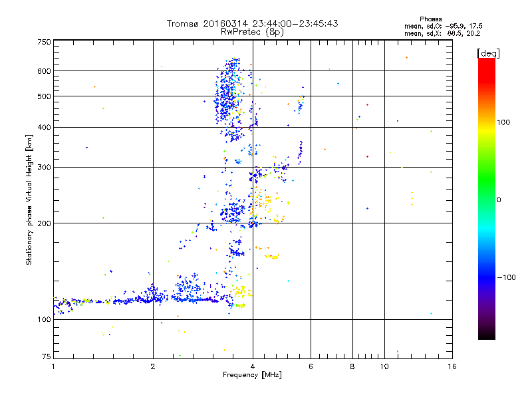The image size is (532, 399).
Task: Click the 'RwPretec (8p)' subtitle
Action: pos(252,32)
